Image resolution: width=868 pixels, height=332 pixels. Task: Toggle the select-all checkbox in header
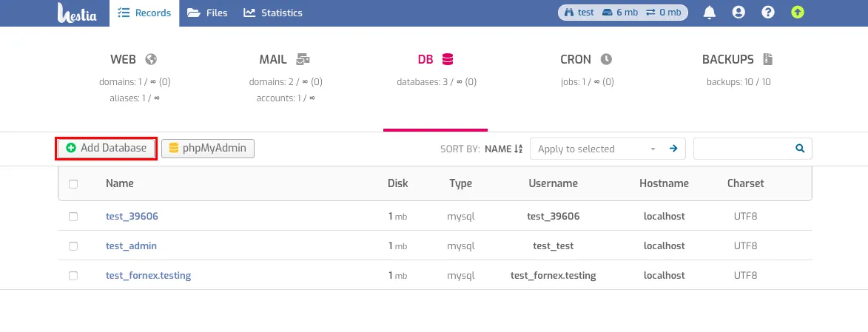pos(73,183)
